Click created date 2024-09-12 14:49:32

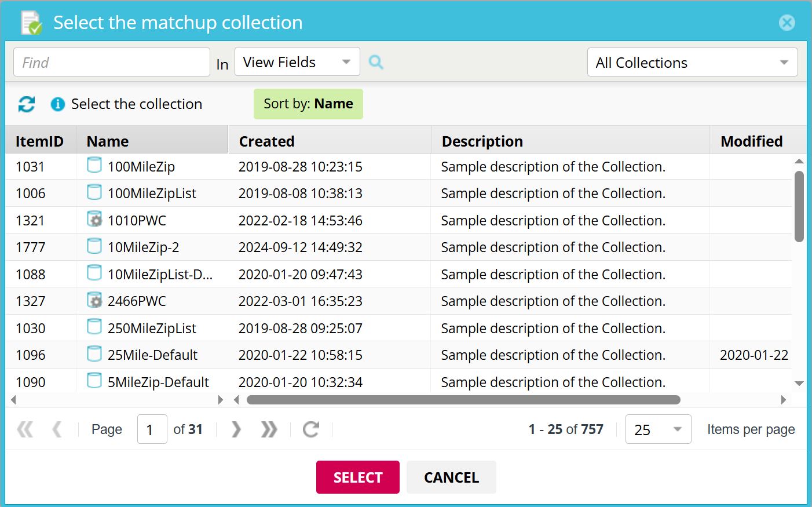(301, 247)
